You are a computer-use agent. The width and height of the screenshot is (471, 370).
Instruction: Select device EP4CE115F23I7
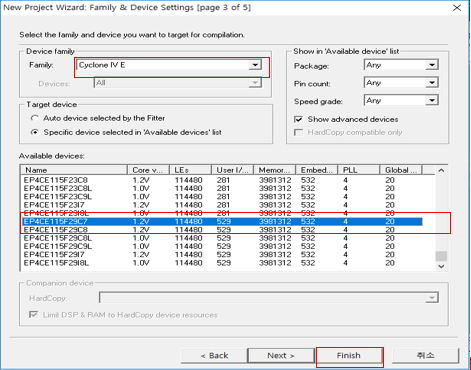click(222, 205)
